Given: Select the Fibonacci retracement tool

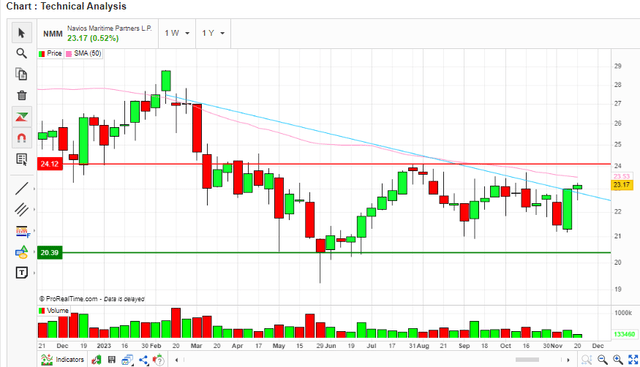Looking at the screenshot, I should coord(23,231).
